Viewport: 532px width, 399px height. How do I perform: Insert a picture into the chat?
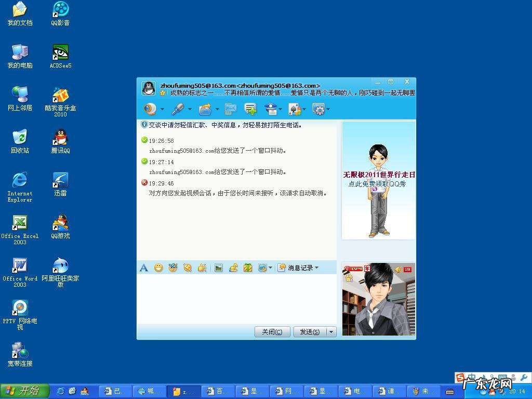218,268
